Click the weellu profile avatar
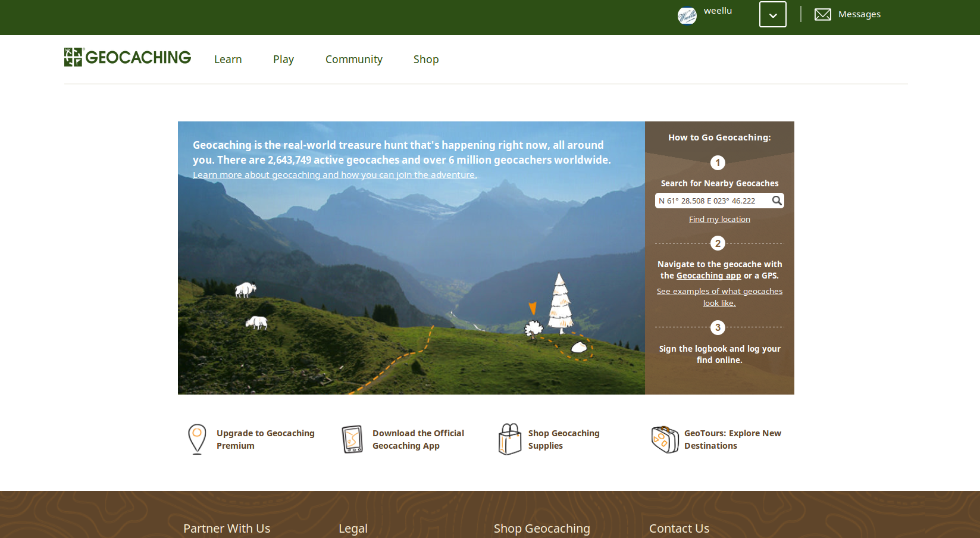Image resolution: width=980 pixels, height=538 pixels. pyautogui.click(x=687, y=15)
